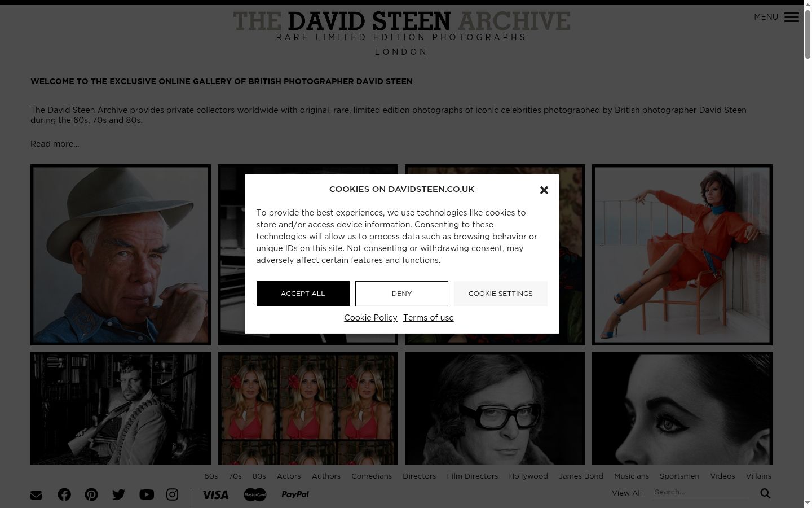This screenshot has height=508, width=812.
Task: Open the blonde woman contact sheet photo
Action: pyautogui.click(x=308, y=409)
